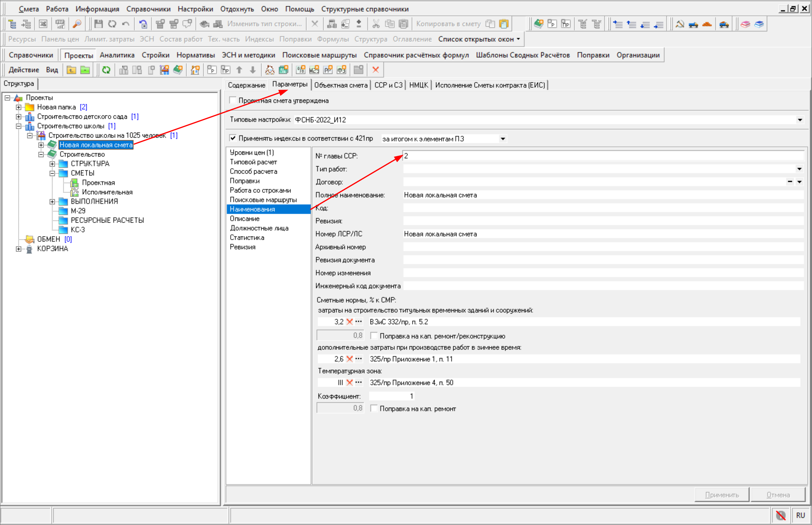Open the 'Типовые настройки' dropdown
The height and width of the screenshot is (525, 812).
point(800,120)
